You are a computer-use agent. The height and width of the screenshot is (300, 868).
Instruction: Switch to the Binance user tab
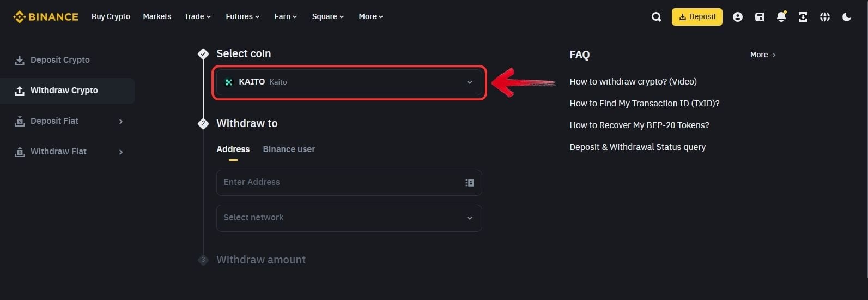pos(289,149)
